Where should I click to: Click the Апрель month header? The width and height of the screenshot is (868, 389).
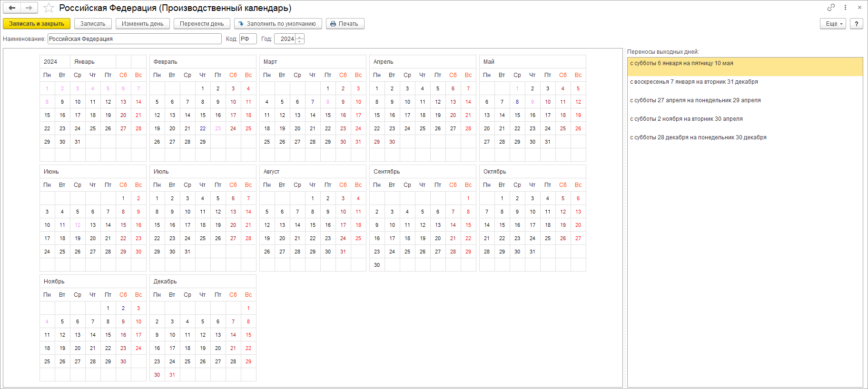coord(423,62)
